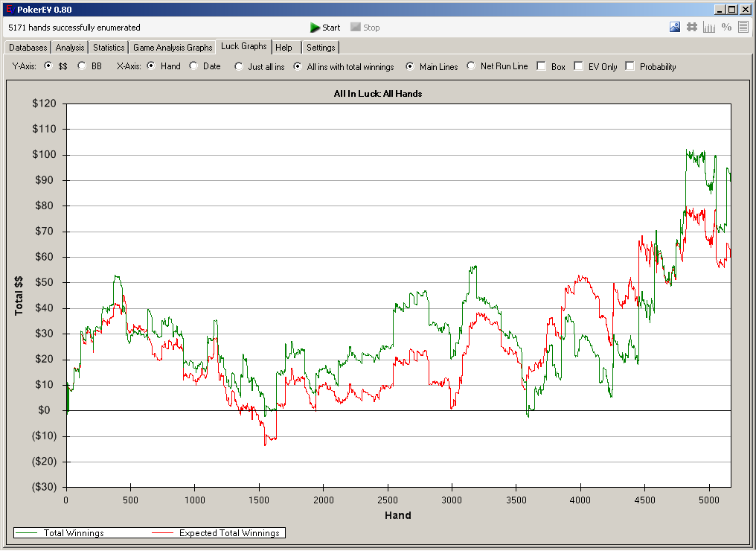Click the bar chart icon
The width and height of the screenshot is (756, 551).
coord(709,28)
